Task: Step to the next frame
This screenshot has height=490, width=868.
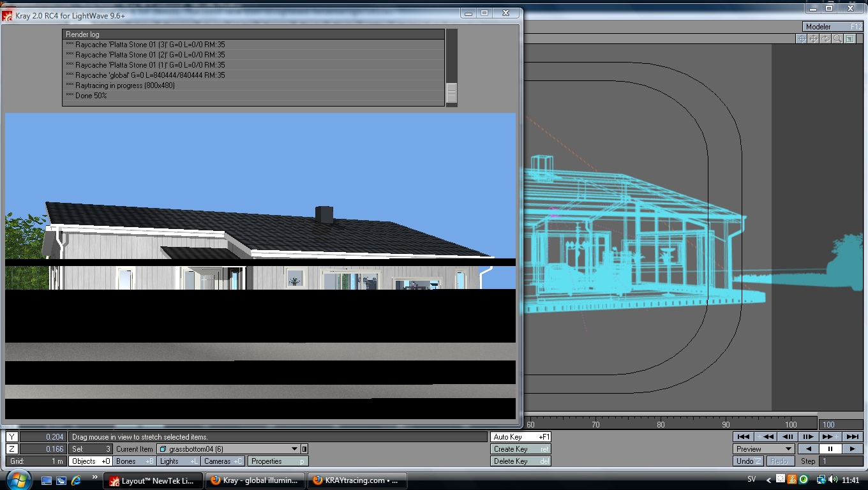Action: (x=808, y=437)
